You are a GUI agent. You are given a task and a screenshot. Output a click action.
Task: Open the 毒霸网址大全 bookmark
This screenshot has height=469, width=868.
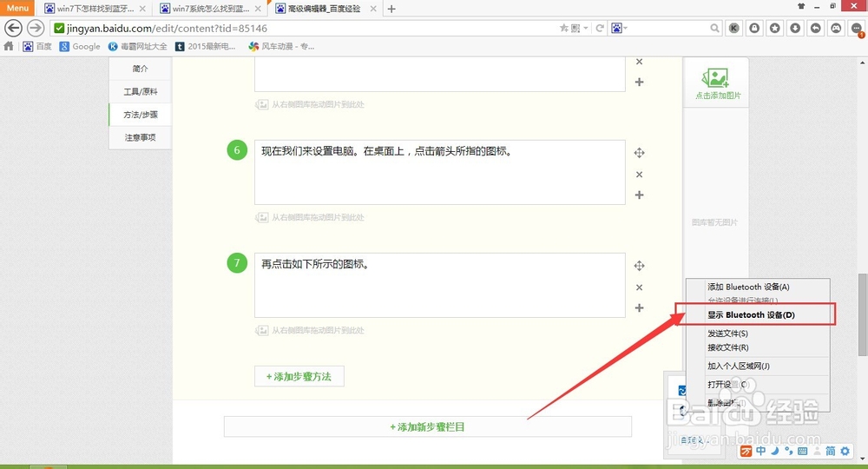click(x=137, y=46)
